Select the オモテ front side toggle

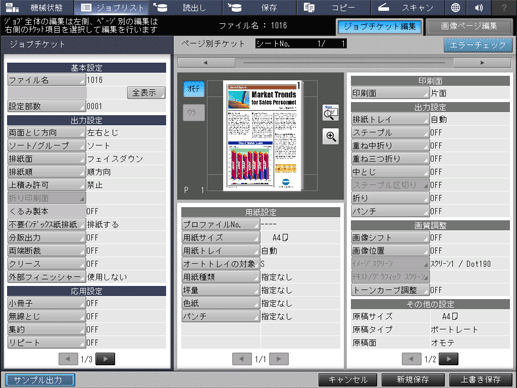(194, 89)
